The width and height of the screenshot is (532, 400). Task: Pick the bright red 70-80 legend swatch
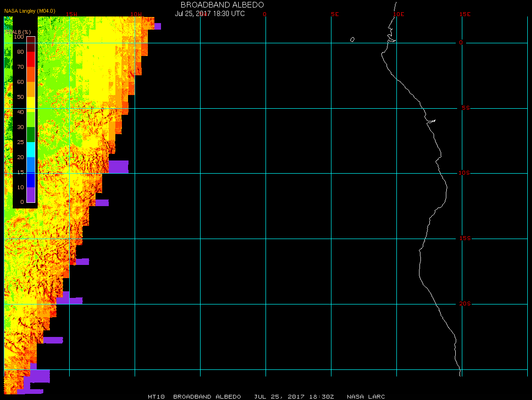point(31,59)
